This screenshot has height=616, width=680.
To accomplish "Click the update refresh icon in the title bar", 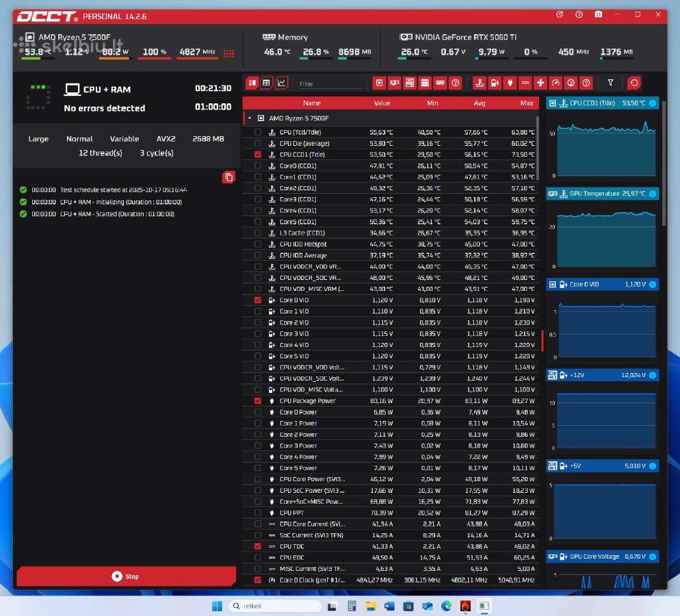I will coord(560,14).
